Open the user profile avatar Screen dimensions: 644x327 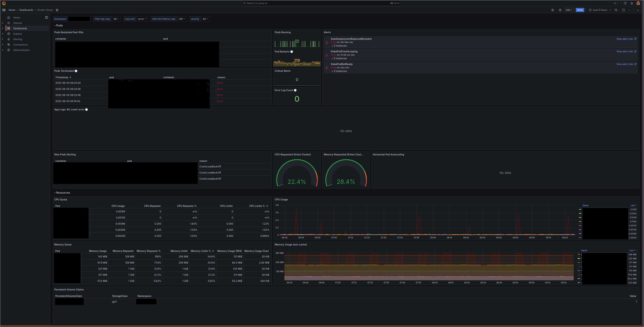[x=638, y=3]
